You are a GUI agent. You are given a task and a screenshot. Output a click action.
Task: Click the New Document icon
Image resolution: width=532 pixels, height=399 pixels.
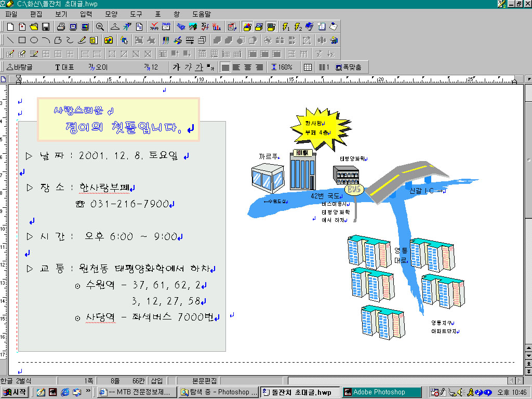point(10,26)
